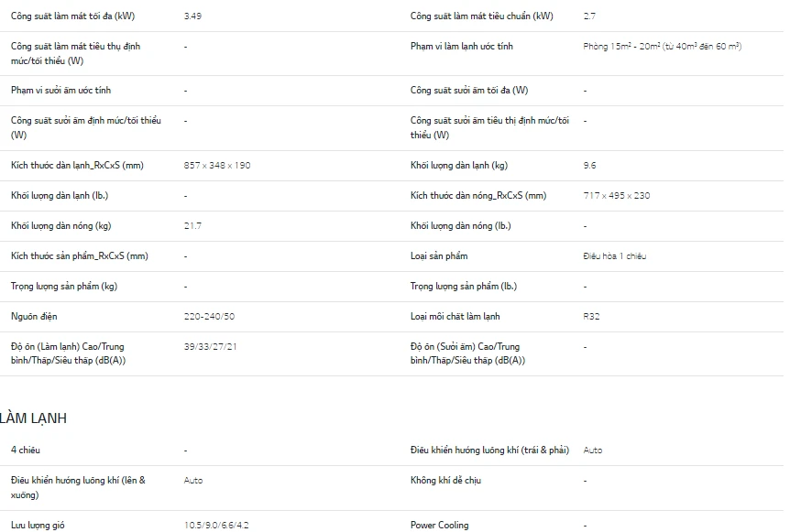The height and width of the screenshot is (532, 790).
Task: Click the 'Kích thước dàn lạnh_RxCxS (mm)' label
Action: click(x=77, y=166)
